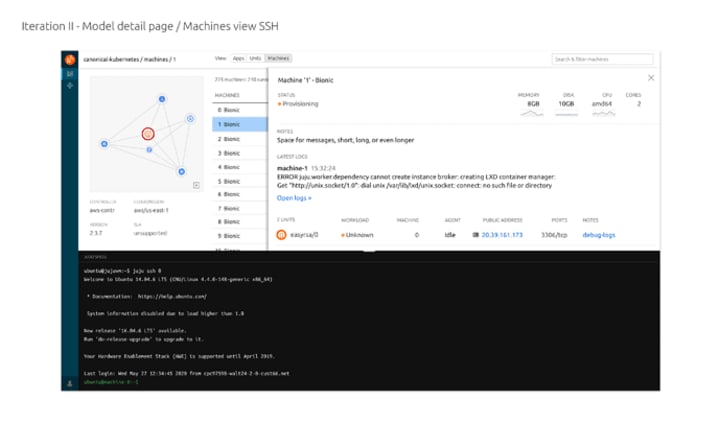Select the small blue node below red node

tap(149, 150)
